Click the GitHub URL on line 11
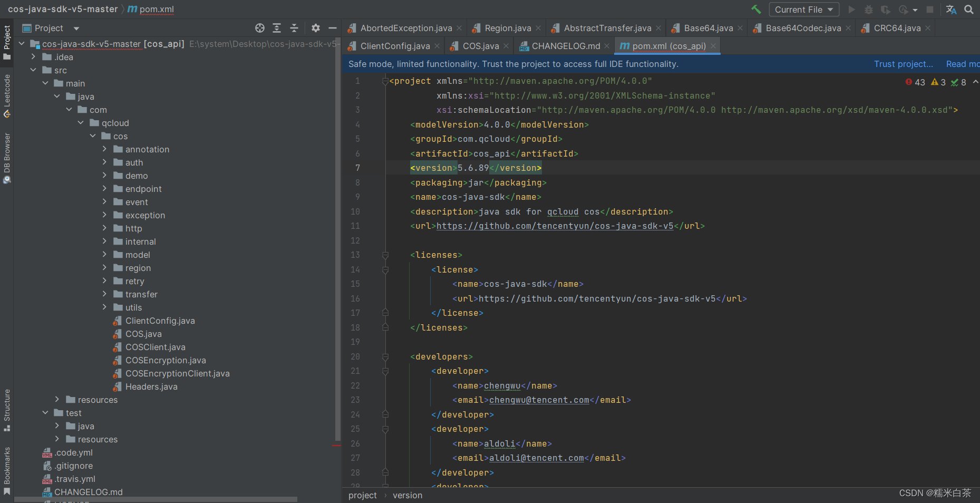The width and height of the screenshot is (980, 503). [x=555, y=226]
